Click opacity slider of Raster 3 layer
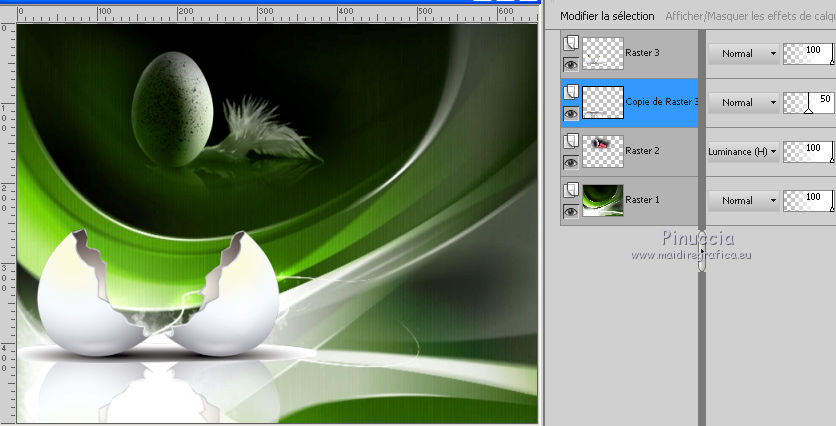Screen dimensions: 836x426 pyautogui.click(x=808, y=54)
